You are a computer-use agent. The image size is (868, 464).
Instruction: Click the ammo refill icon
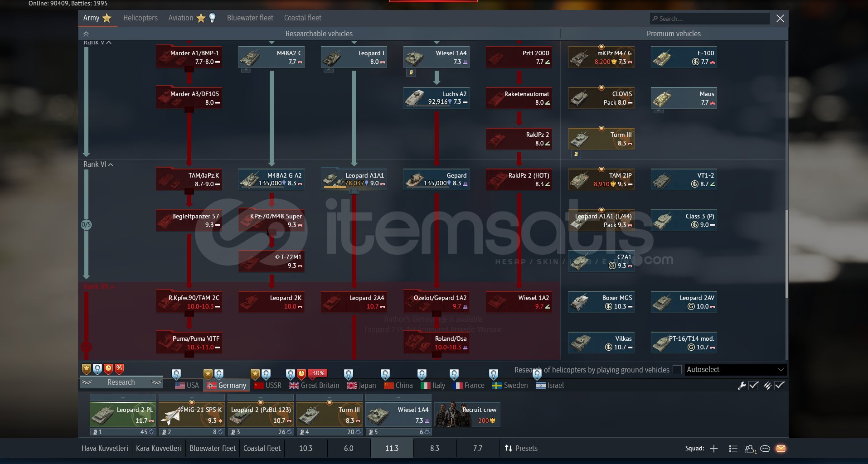tap(767, 386)
